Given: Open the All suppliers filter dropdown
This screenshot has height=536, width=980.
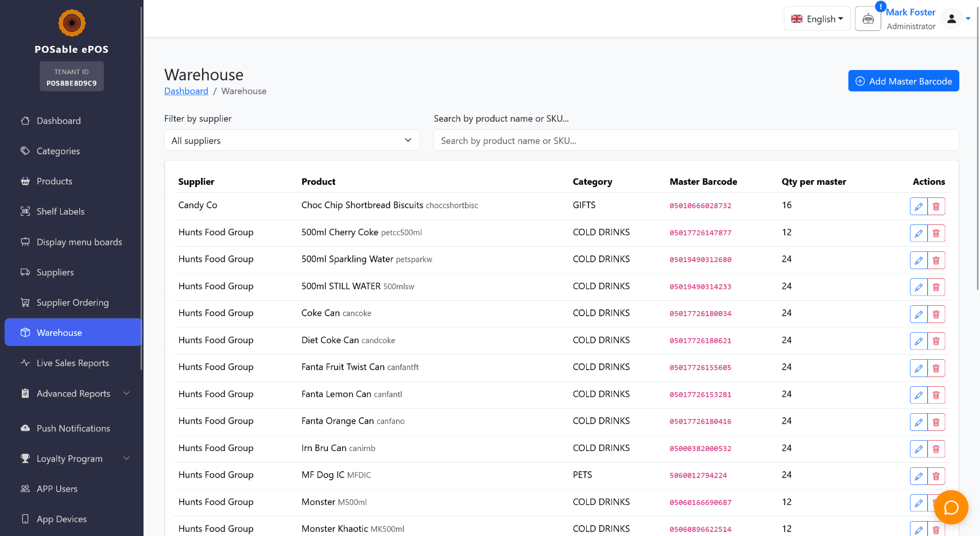Looking at the screenshot, I should coord(292,141).
